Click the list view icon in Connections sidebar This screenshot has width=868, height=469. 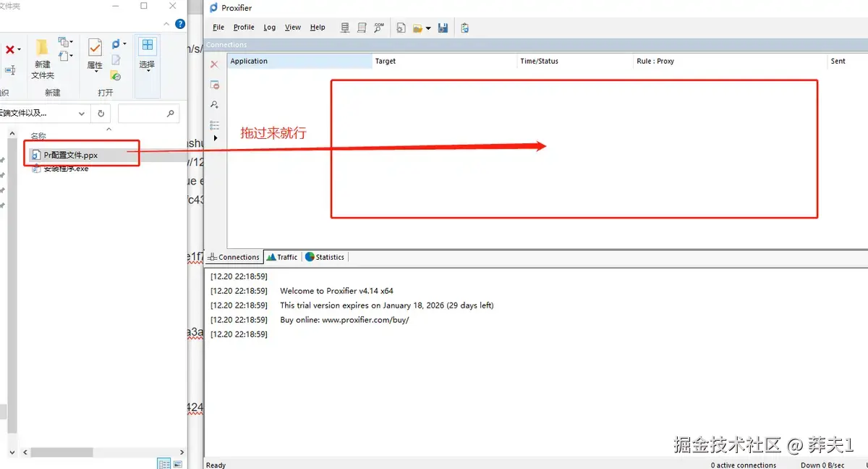click(214, 125)
